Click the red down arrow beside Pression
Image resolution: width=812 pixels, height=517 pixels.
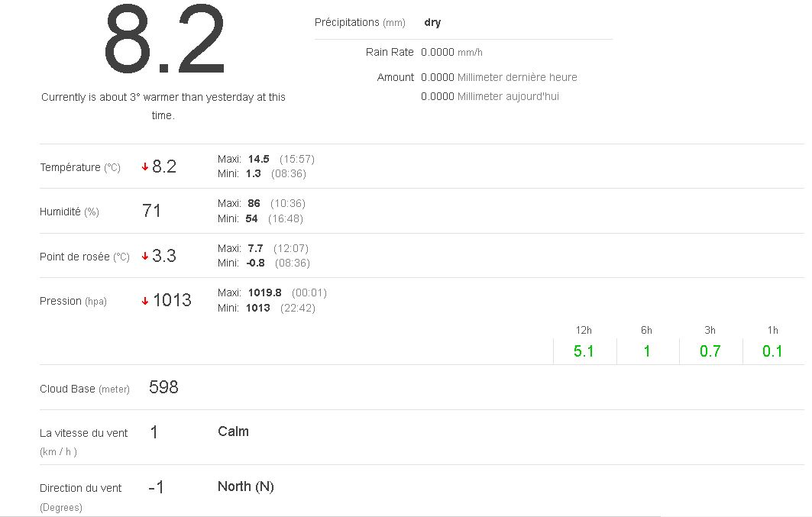click(145, 301)
